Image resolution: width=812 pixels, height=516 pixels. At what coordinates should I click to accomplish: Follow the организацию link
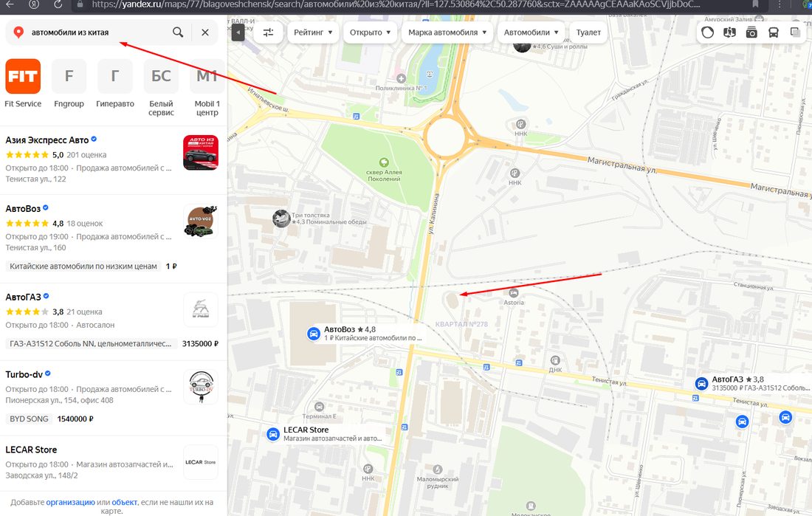pyautogui.click(x=70, y=502)
